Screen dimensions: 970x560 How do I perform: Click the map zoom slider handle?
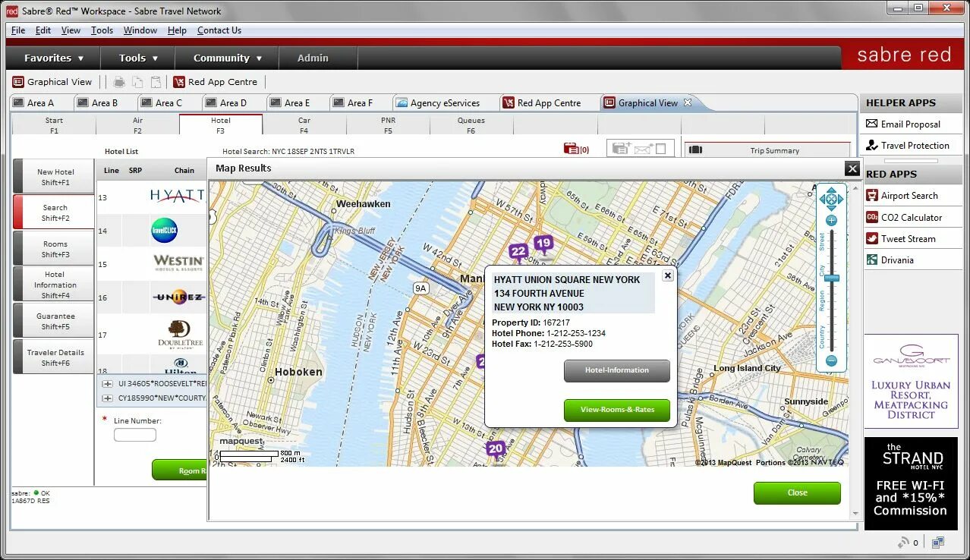[832, 278]
